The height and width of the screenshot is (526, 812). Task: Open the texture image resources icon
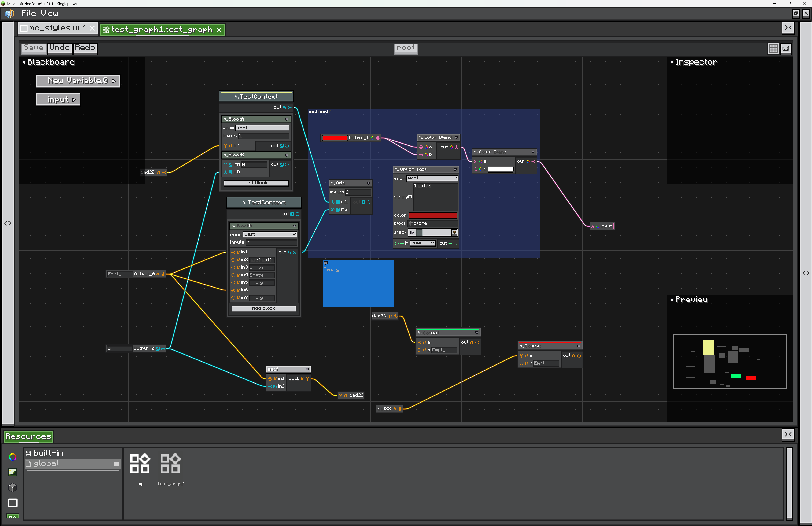[x=13, y=472]
